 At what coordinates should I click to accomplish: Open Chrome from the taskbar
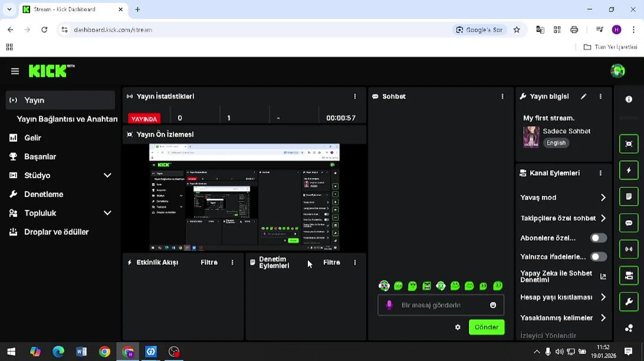coord(104,351)
